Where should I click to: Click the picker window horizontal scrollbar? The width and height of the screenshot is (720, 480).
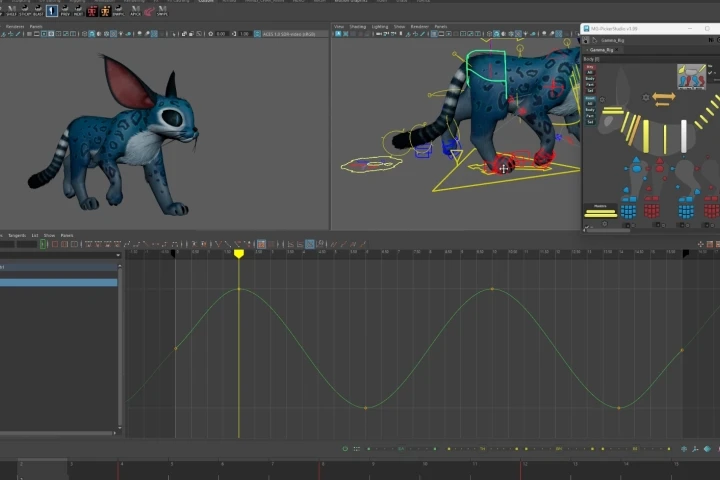[x=608, y=231]
